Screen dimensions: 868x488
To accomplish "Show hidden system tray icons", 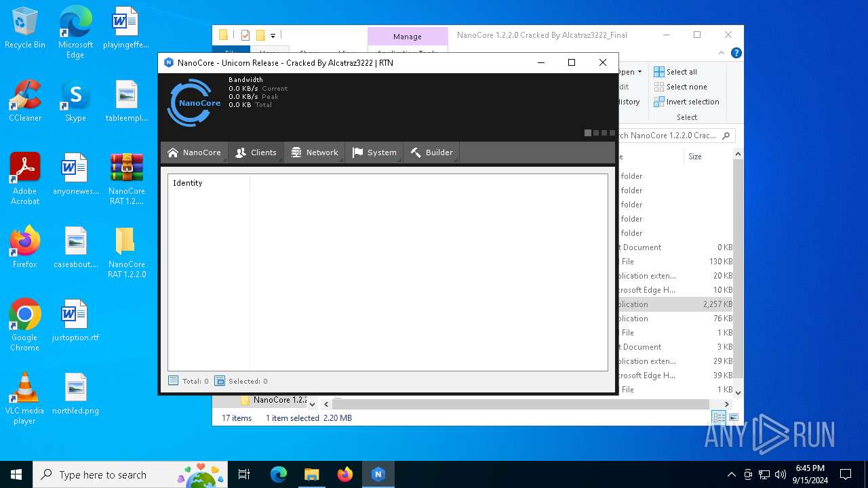I will [731, 474].
